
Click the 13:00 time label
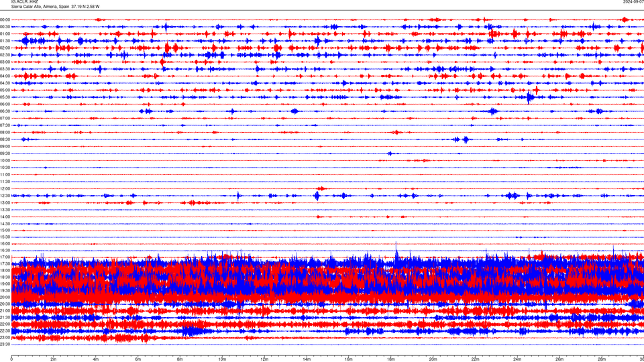coord(5,202)
